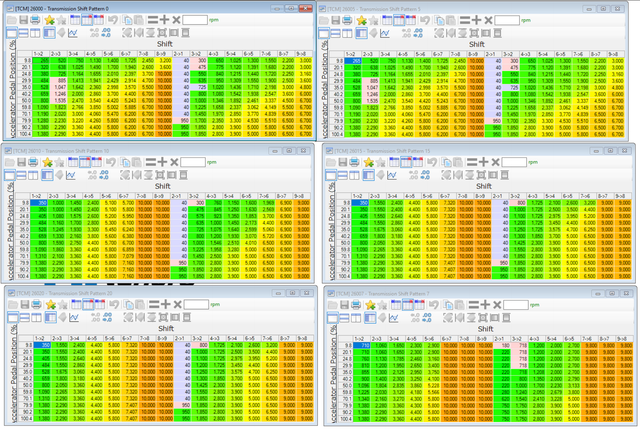Plus add-value icon in Pattern 20 window
Screen dimensions: 640x431
point(165,304)
